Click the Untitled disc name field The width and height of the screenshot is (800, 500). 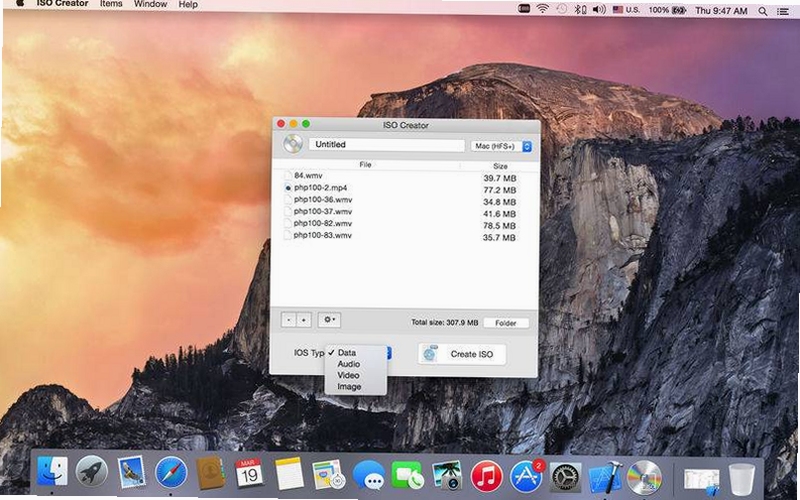(386, 144)
